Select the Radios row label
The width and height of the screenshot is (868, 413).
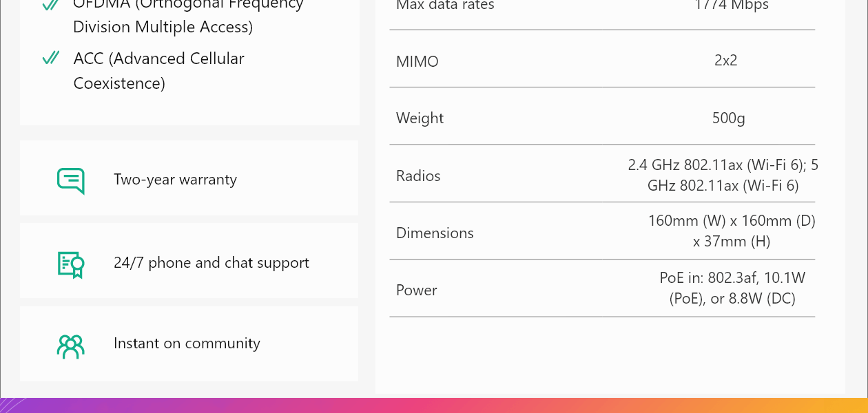[417, 176]
